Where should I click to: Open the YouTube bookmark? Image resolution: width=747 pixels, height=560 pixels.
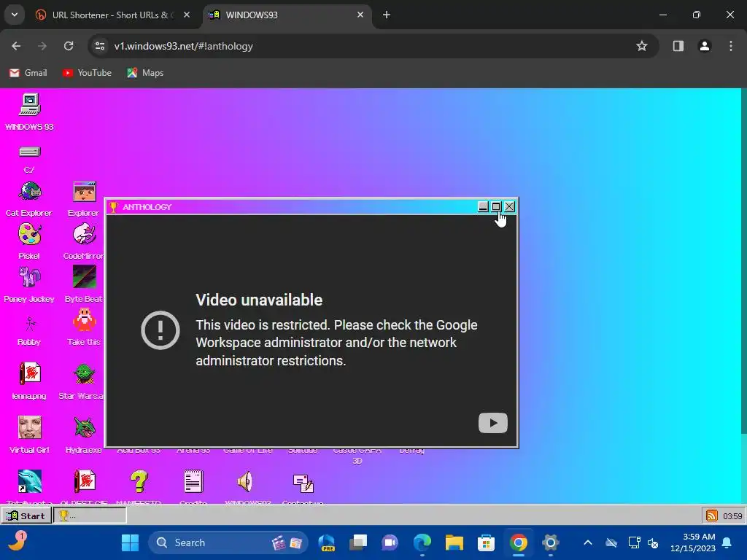pyautogui.click(x=87, y=73)
